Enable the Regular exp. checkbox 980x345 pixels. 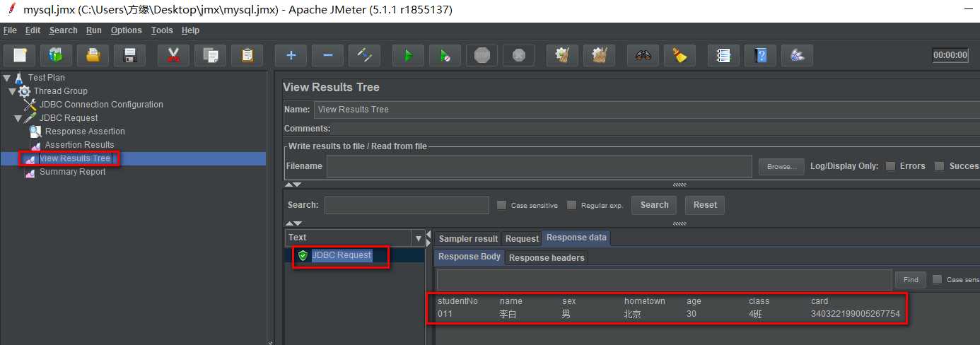(x=571, y=205)
